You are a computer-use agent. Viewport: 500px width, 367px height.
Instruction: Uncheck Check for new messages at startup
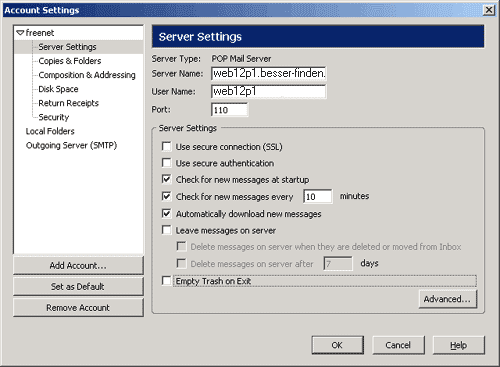[x=166, y=179]
